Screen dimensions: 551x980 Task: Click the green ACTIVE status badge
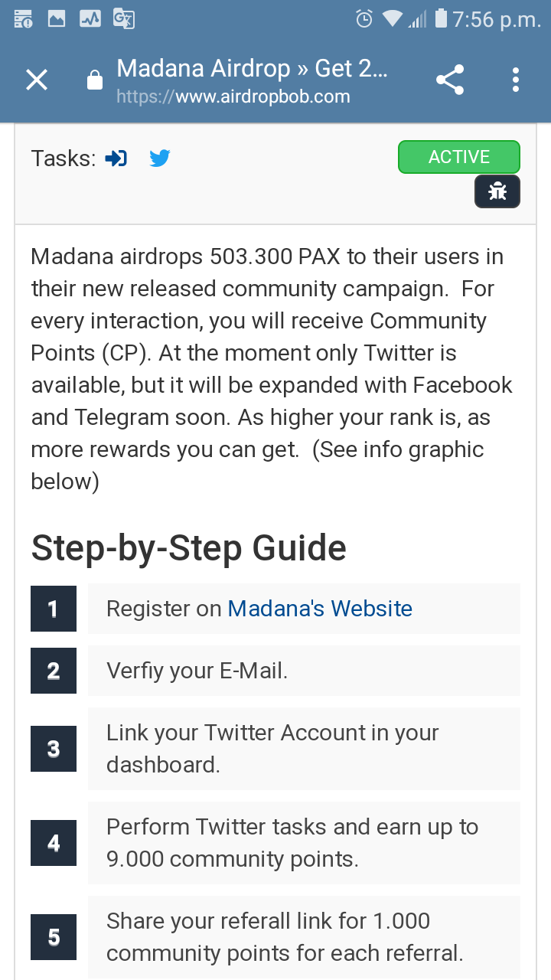(x=459, y=157)
